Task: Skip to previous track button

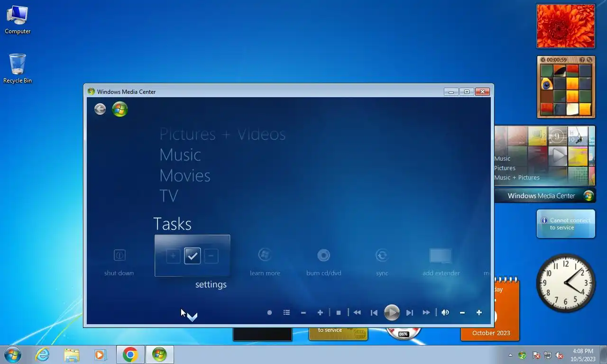Action: [x=374, y=313]
